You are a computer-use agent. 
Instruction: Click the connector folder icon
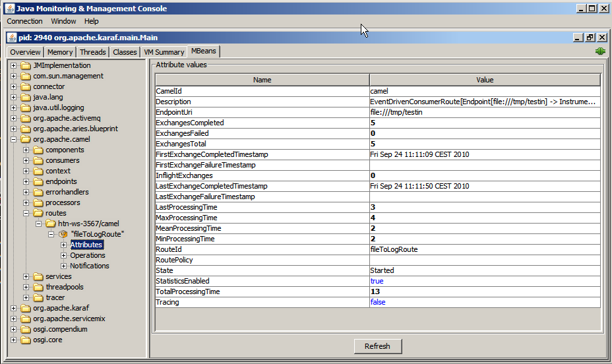point(26,86)
